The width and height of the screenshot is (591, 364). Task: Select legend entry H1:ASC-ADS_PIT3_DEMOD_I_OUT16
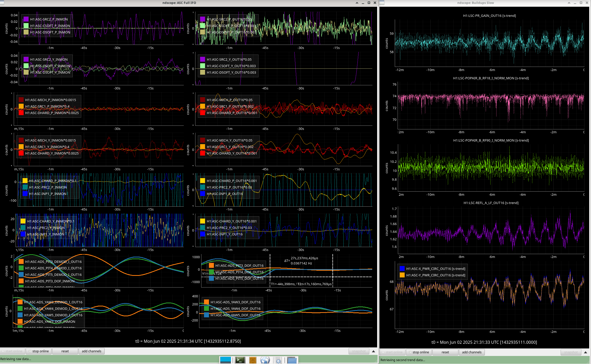tap(53, 262)
